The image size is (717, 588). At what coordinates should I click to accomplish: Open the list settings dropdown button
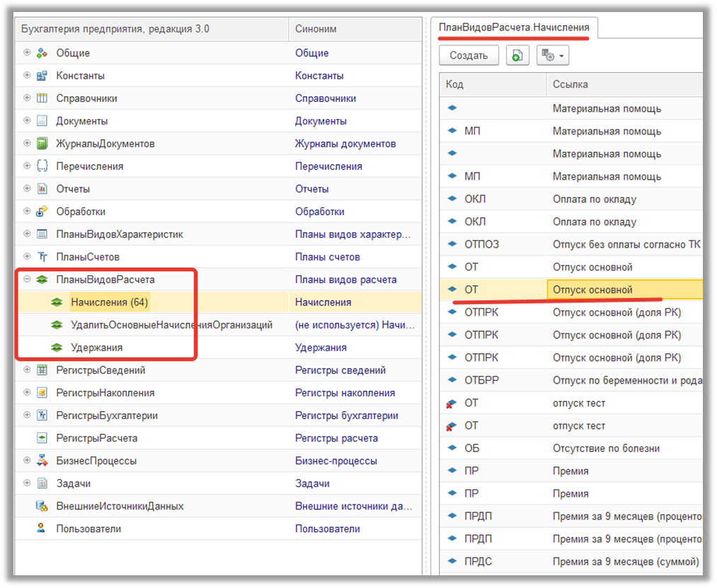coord(553,55)
